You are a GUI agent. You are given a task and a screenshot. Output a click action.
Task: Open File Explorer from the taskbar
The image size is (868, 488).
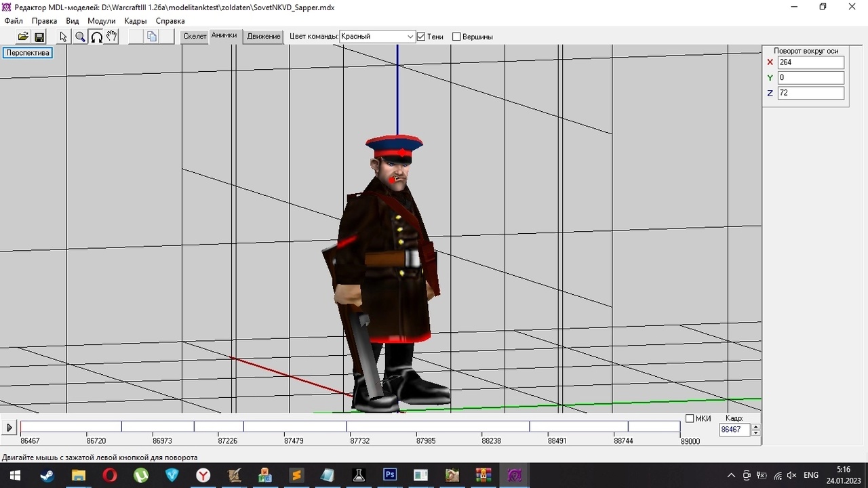tap(78, 475)
